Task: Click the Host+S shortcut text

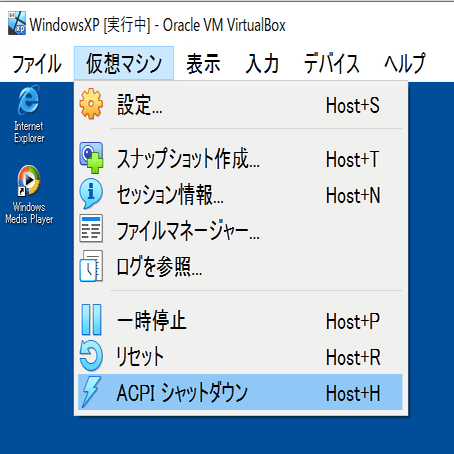Action: point(353,105)
